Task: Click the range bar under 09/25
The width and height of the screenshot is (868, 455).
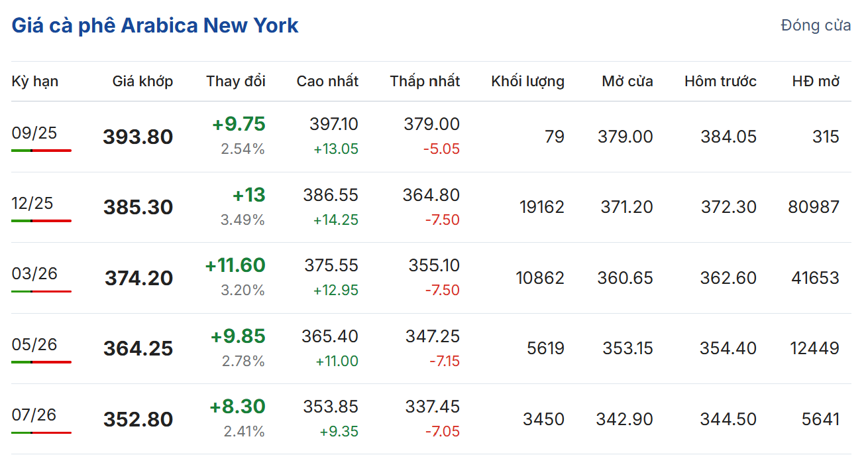Action: coord(41,151)
